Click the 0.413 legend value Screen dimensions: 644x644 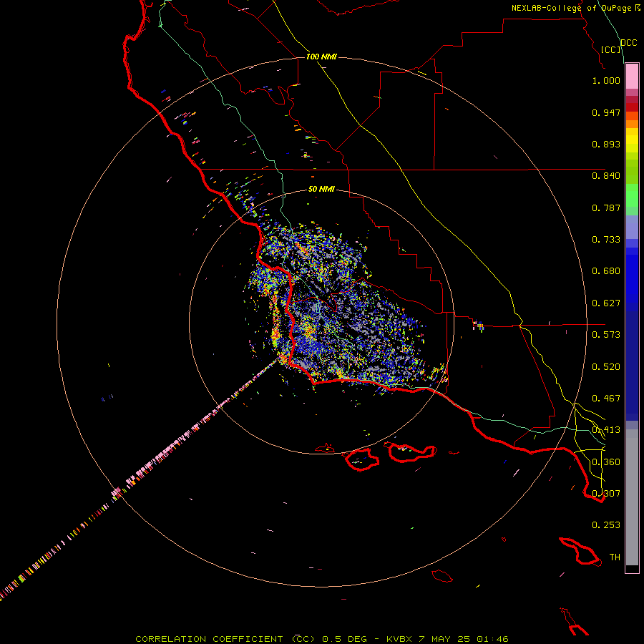point(606,430)
